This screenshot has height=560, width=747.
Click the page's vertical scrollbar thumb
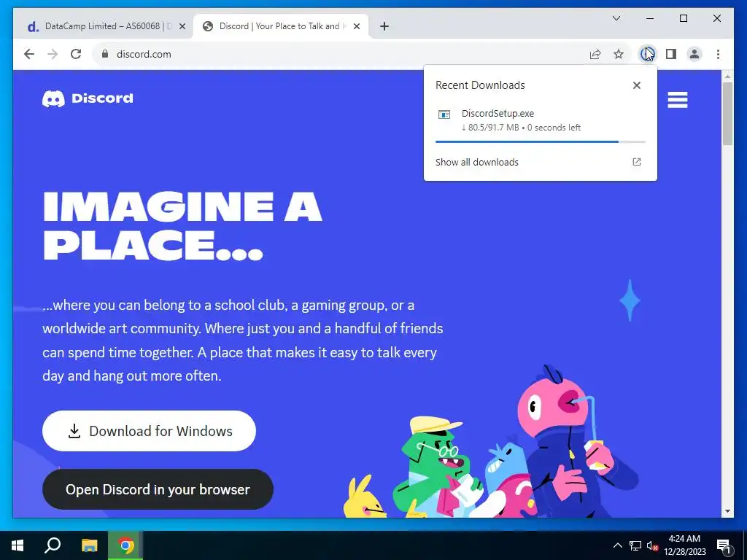(x=727, y=113)
